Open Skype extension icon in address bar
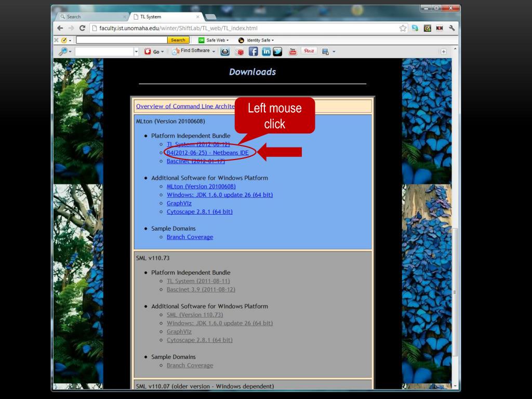 coord(415,28)
